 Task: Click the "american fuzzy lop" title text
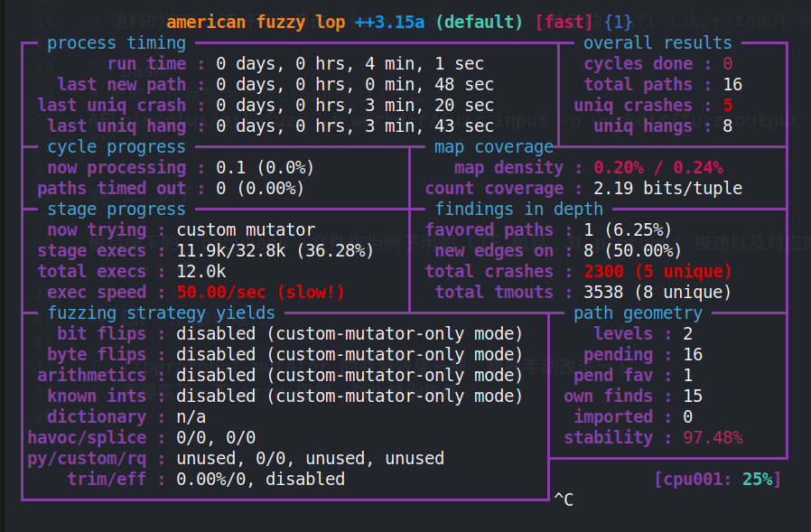256,22
